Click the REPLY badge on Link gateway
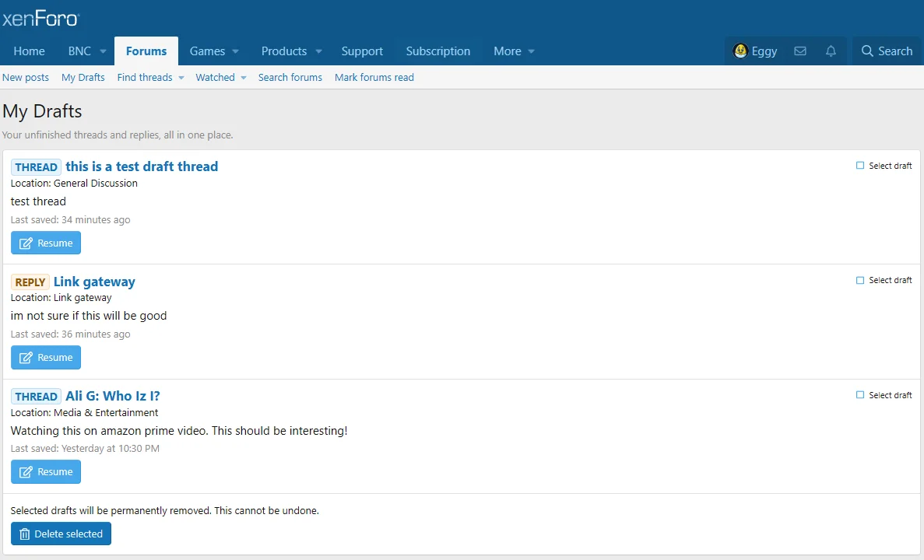The width and height of the screenshot is (924, 560). click(x=30, y=282)
